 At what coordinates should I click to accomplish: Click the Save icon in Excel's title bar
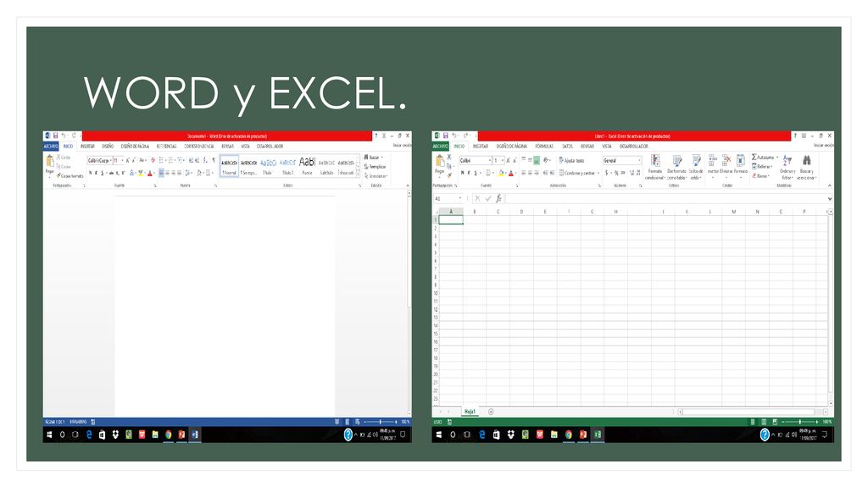[445, 136]
